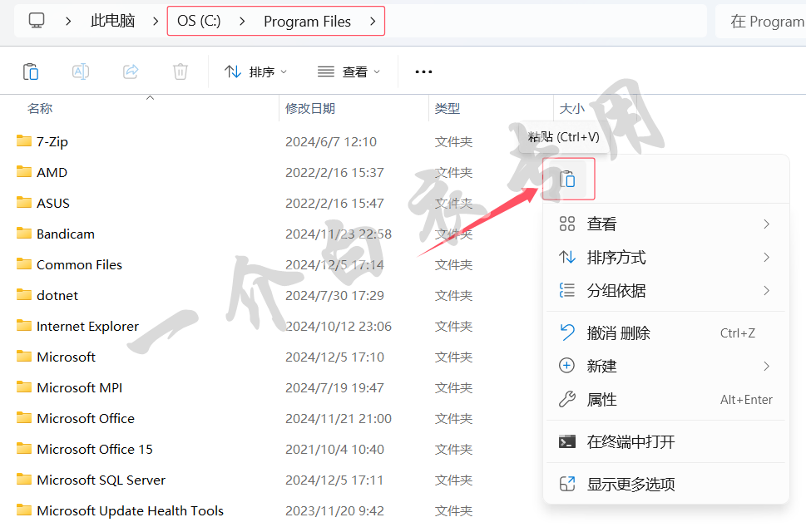Select the Microsoft Office folder name
Screen dimensions: 806x532
point(86,418)
